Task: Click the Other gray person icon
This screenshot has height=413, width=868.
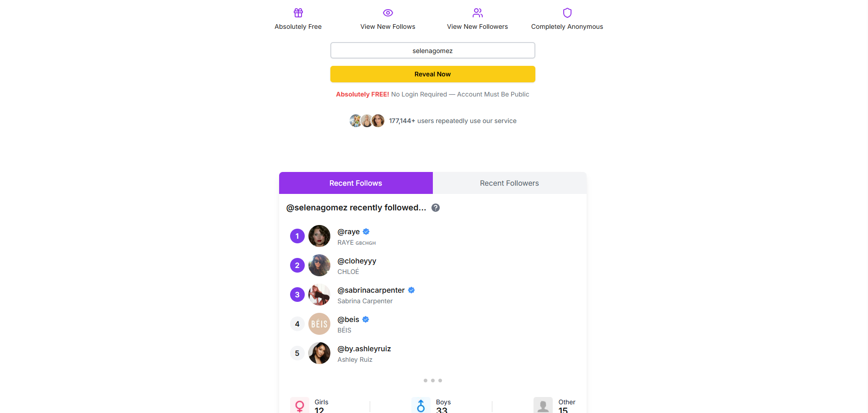Action: pos(543,405)
